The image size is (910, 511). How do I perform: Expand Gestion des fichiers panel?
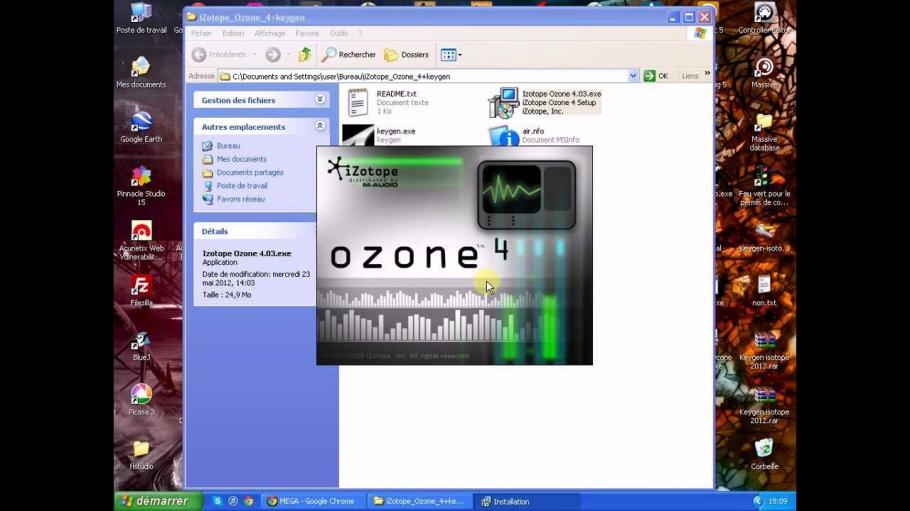pyautogui.click(x=320, y=100)
